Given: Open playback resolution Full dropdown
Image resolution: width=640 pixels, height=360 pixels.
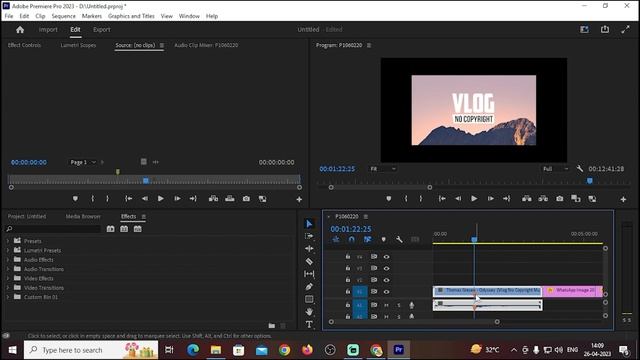Looking at the screenshot, I should [555, 169].
